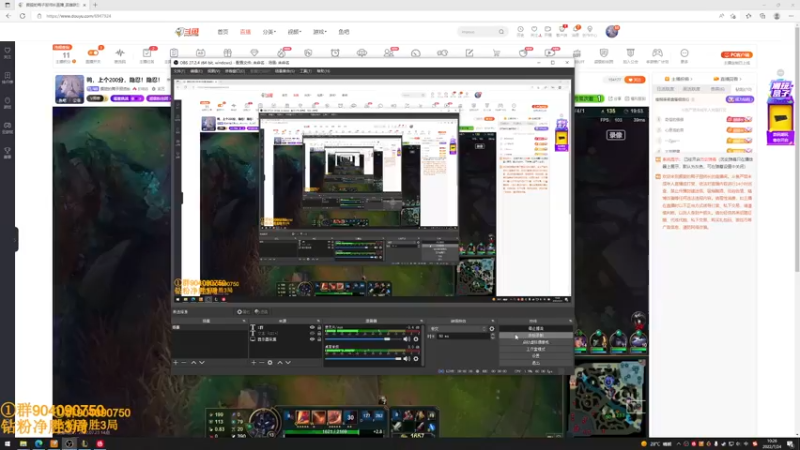Open followed heart icon in Douyu header
The image size is (800, 450).
[534, 30]
